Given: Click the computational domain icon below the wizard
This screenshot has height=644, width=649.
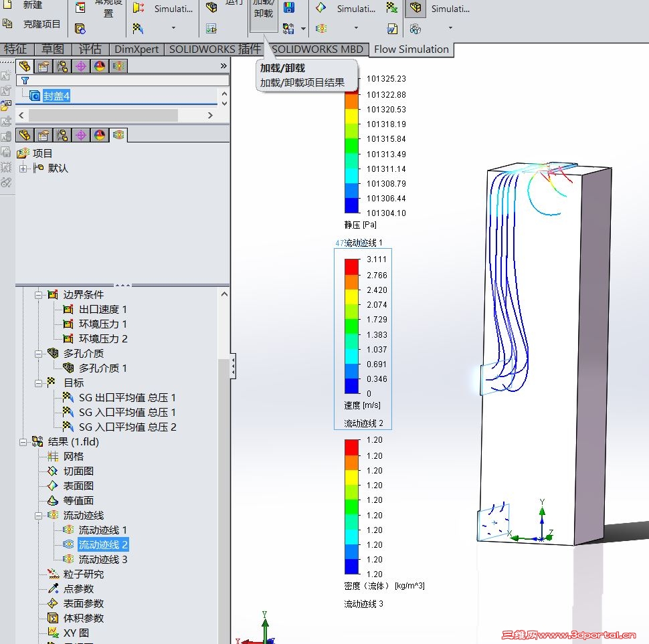Looking at the screenshot, I should [80, 29].
